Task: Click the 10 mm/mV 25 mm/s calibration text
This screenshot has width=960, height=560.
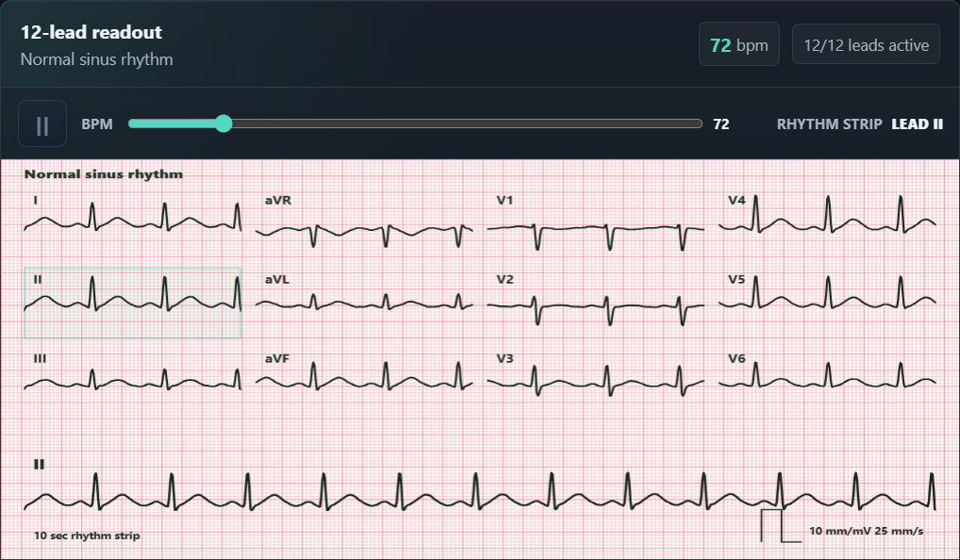Action: (867, 531)
